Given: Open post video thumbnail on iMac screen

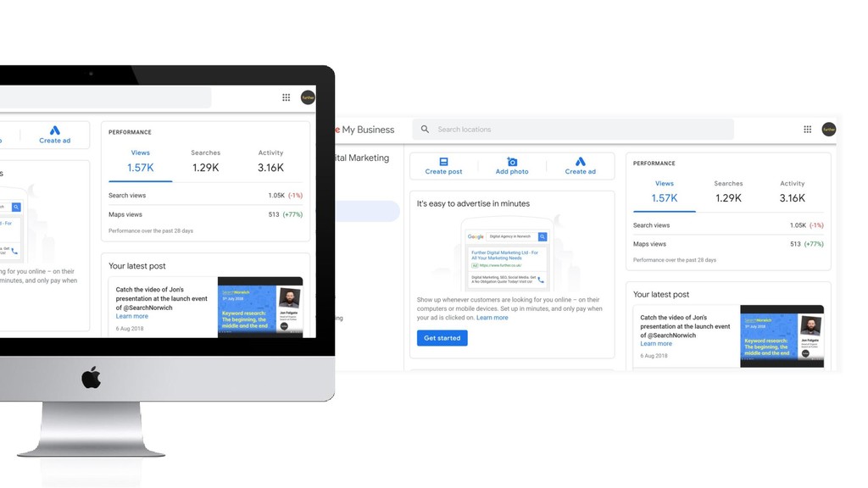Looking at the screenshot, I should [x=260, y=307].
